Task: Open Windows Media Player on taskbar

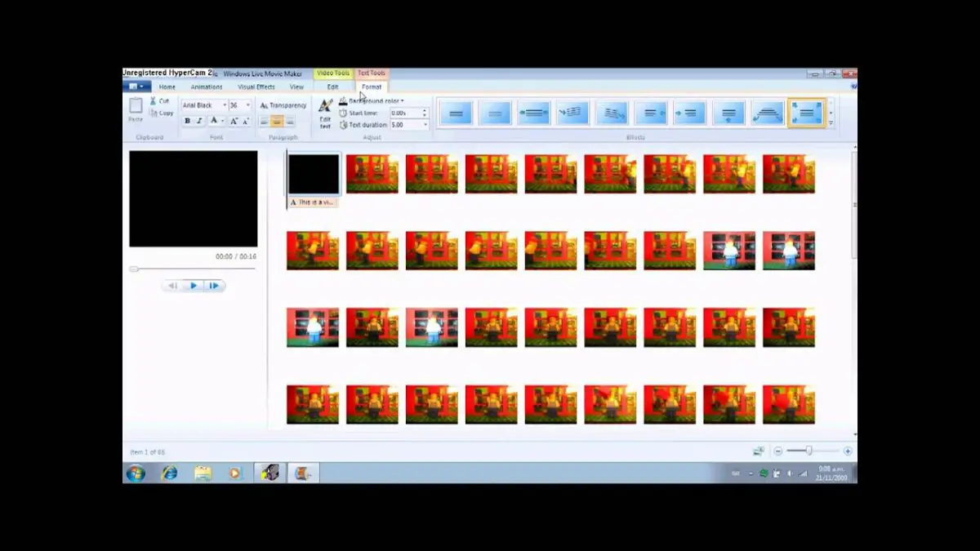Action: 235,473
